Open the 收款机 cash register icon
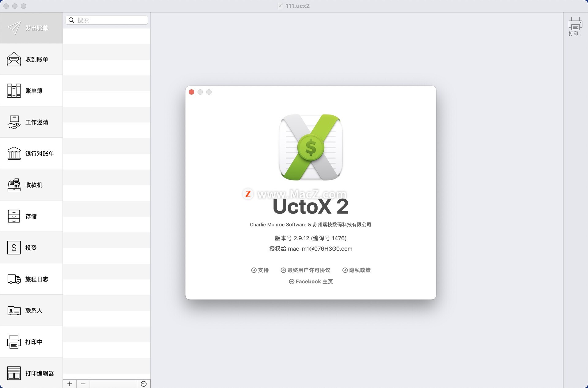Viewport: 588px width, 388px height. (x=14, y=185)
